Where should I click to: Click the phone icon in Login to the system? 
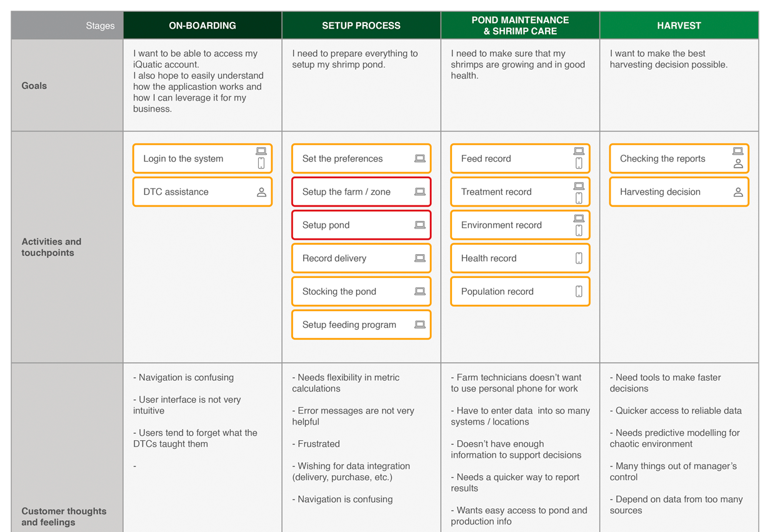(x=261, y=164)
